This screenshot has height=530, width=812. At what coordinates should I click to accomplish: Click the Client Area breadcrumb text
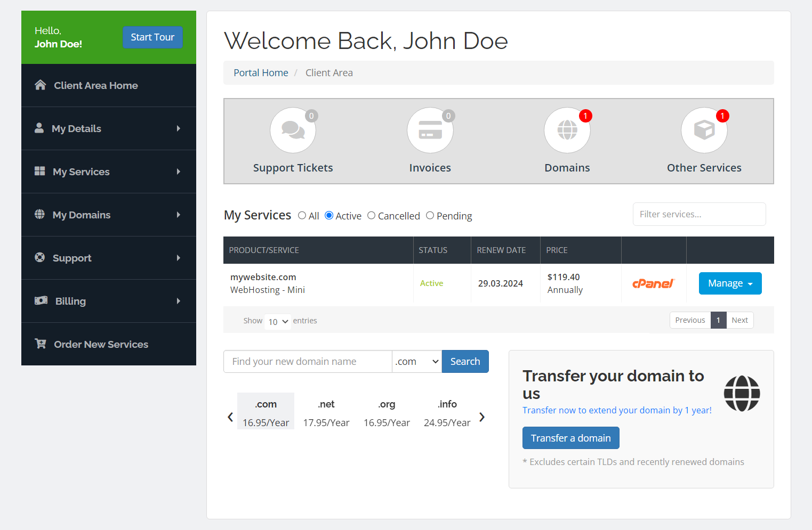[329, 72]
